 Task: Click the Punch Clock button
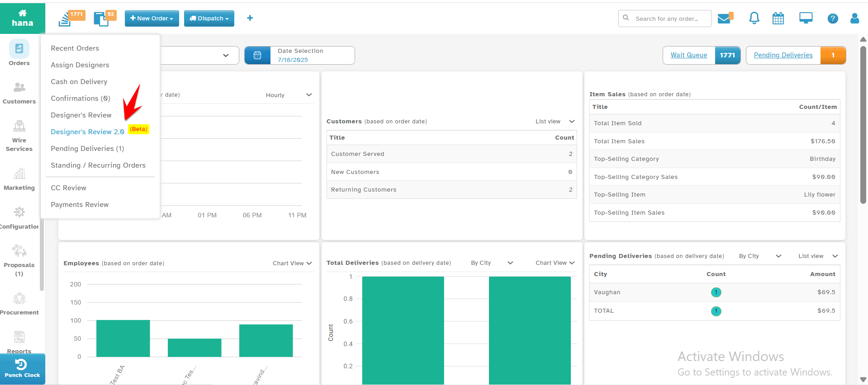(x=23, y=369)
